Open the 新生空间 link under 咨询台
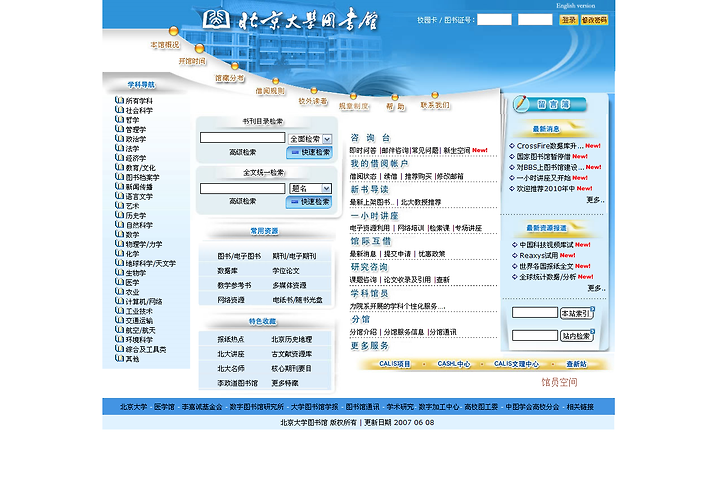Screen dimensions: 720x484 [457, 150]
